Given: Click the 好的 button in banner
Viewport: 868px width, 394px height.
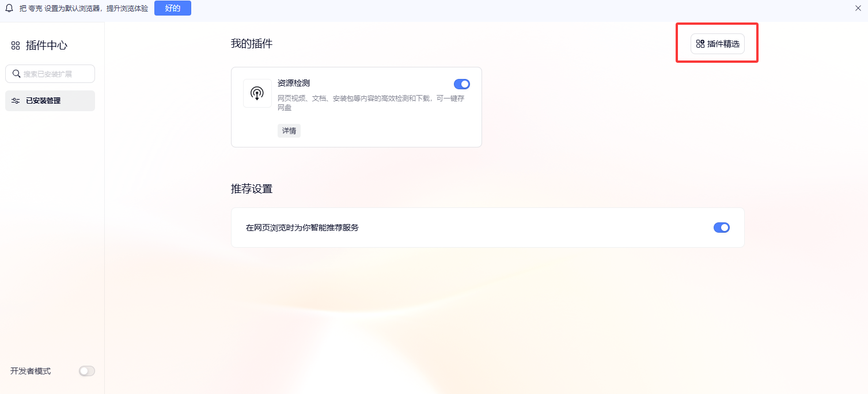Looking at the screenshot, I should (x=173, y=8).
